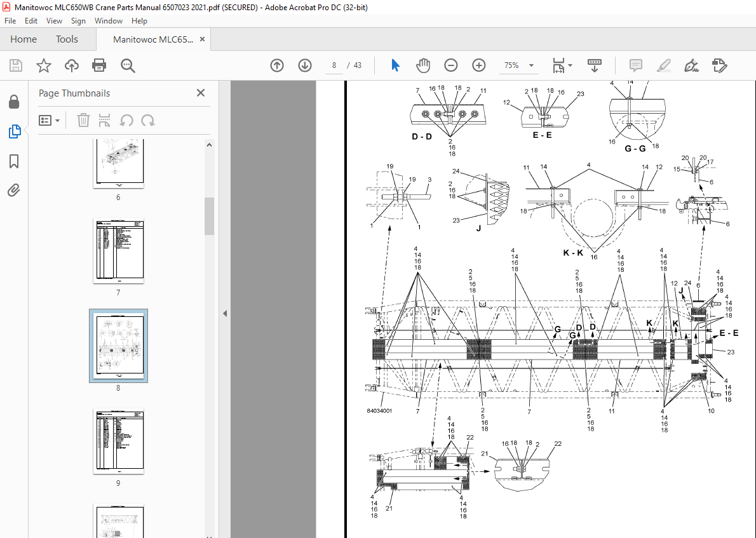Click the thumbnail panel scrollbar handle
Image resolution: width=756 pixels, height=538 pixels.
click(x=209, y=216)
